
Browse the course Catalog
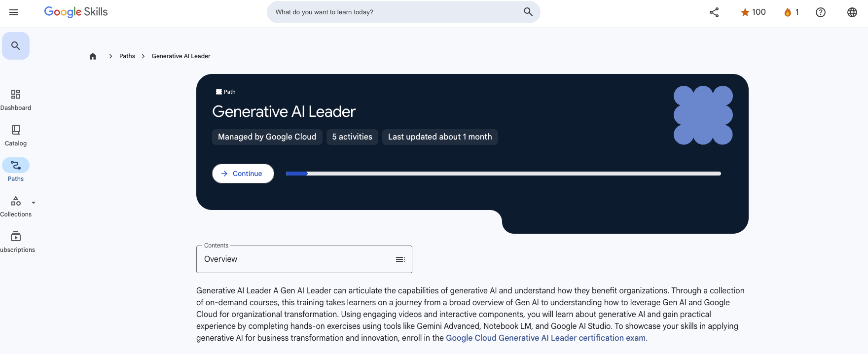pyautogui.click(x=15, y=134)
